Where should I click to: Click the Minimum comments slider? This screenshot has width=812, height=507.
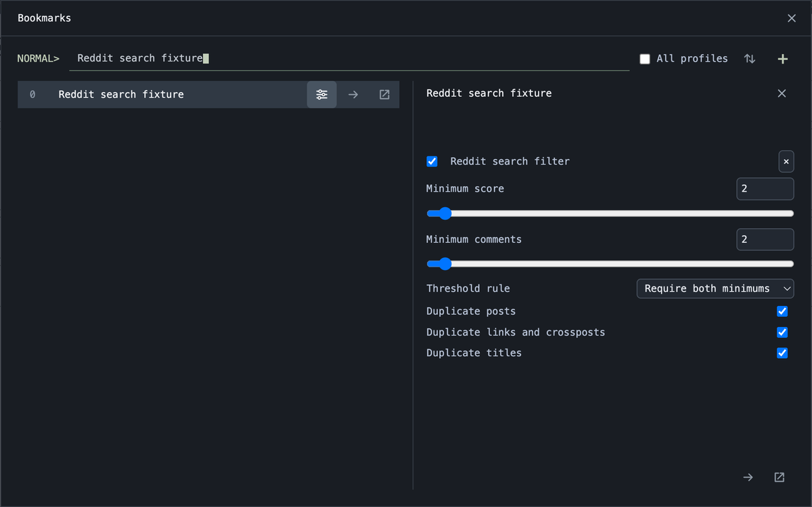tap(610, 264)
